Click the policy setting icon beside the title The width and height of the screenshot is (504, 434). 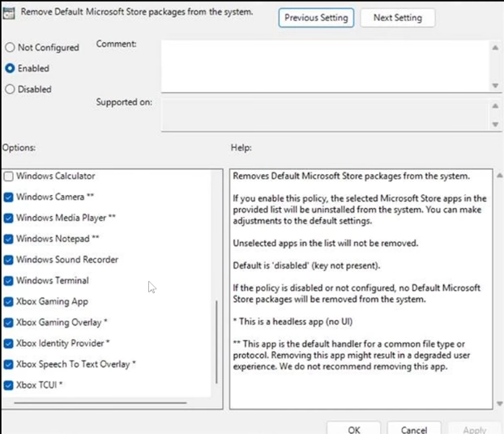coord(9,13)
